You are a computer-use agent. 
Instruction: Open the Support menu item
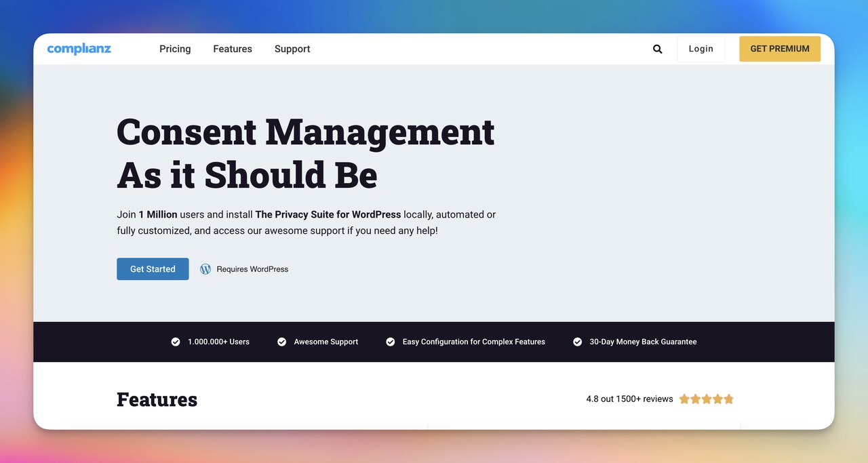point(292,49)
